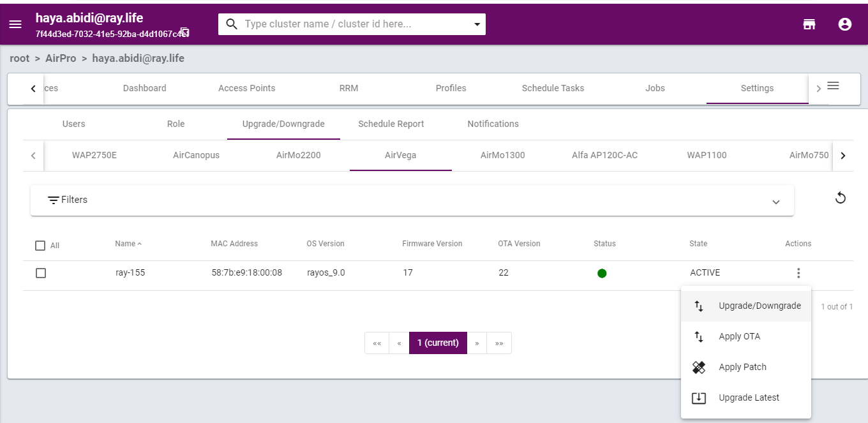Switch to the Jobs tab
Viewport: 868px width, 423px height.
pos(655,88)
